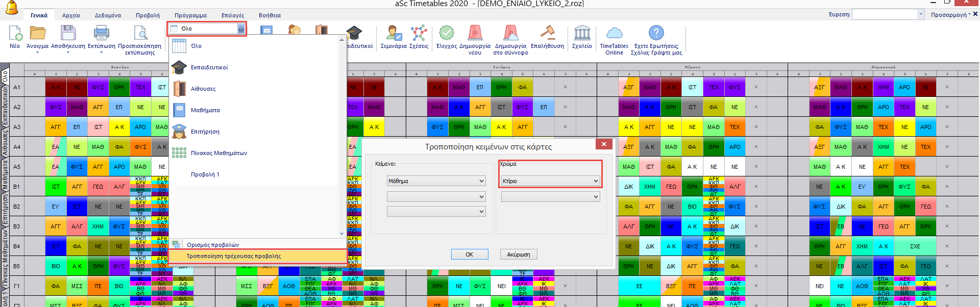Select Αίθουσες from the view list

coord(203,89)
